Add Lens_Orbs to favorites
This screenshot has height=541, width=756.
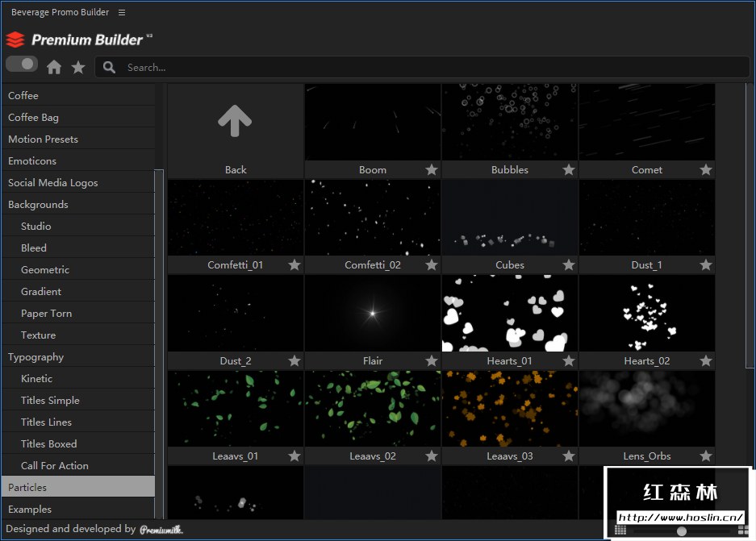706,456
